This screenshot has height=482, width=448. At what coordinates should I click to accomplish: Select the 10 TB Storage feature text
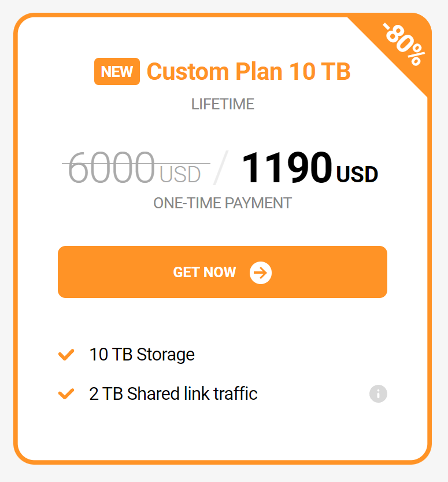coord(142,355)
